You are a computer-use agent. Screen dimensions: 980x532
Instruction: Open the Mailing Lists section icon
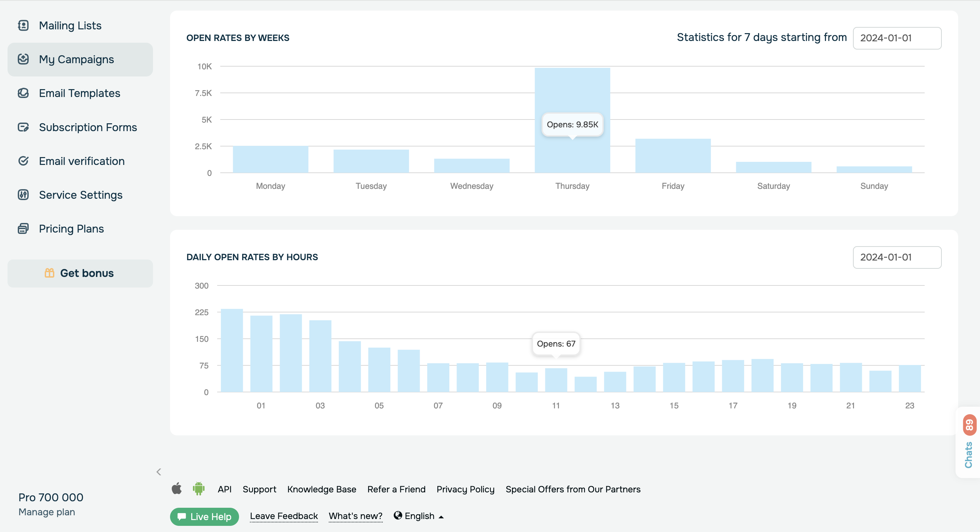coord(23,25)
